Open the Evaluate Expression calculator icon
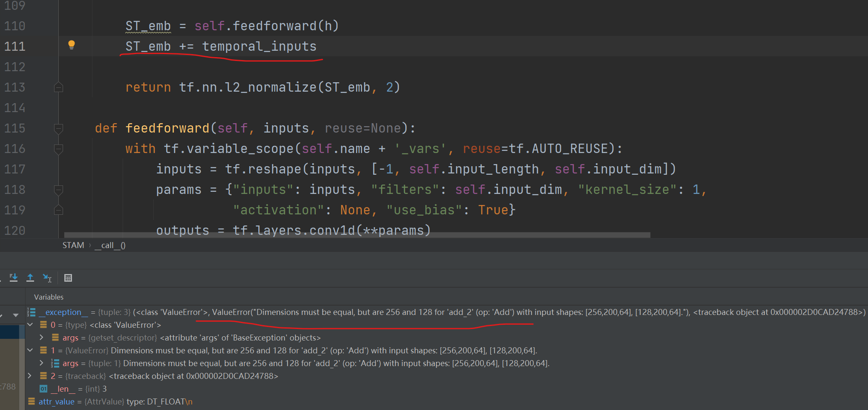This screenshot has width=868, height=410. (x=68, y=278)
